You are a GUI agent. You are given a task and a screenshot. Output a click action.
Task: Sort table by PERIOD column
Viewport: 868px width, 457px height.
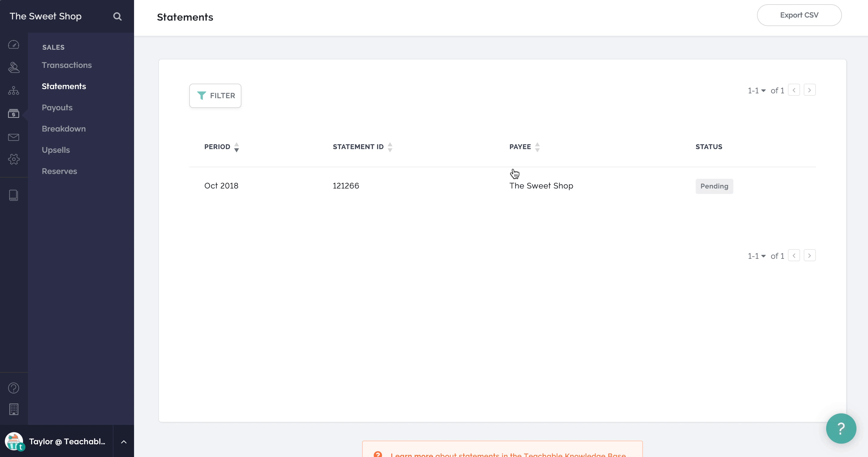point(222,147)
